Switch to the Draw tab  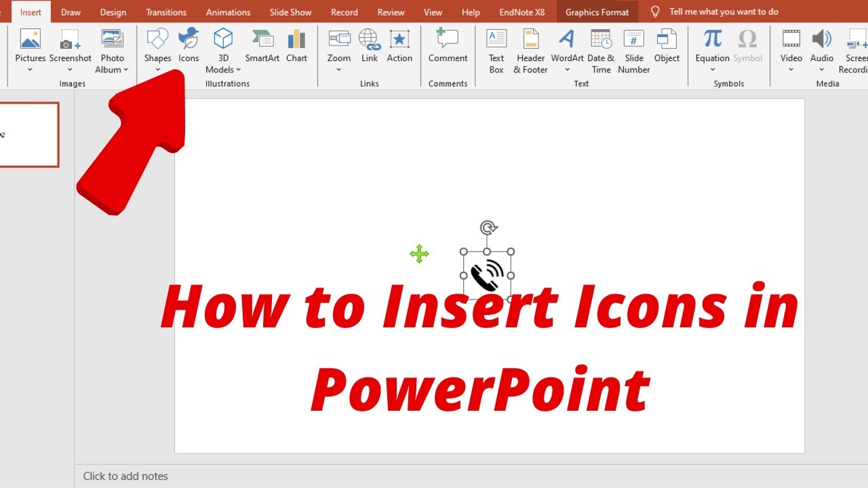click(x=71, y=12)
